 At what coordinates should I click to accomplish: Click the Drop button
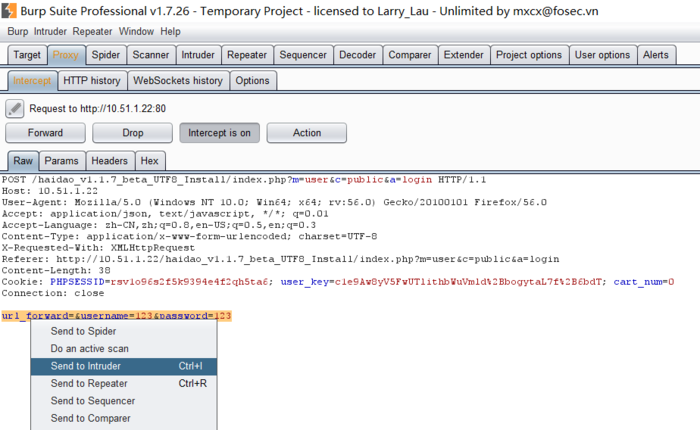(133, 133)
